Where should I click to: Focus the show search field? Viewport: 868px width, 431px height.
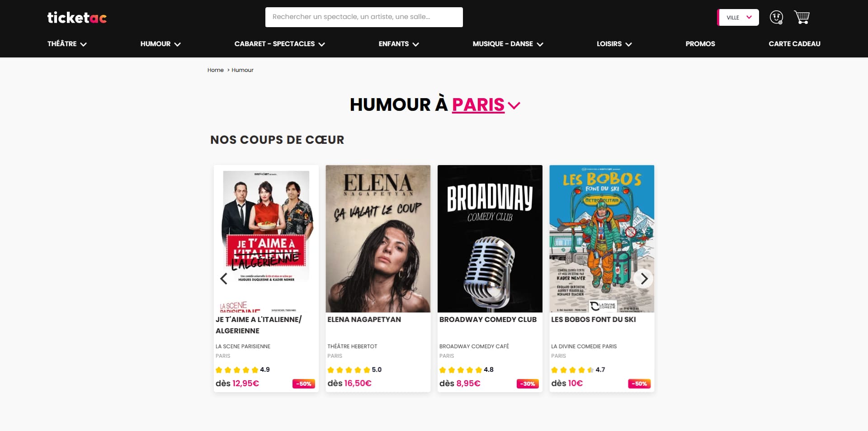[364, 17]
